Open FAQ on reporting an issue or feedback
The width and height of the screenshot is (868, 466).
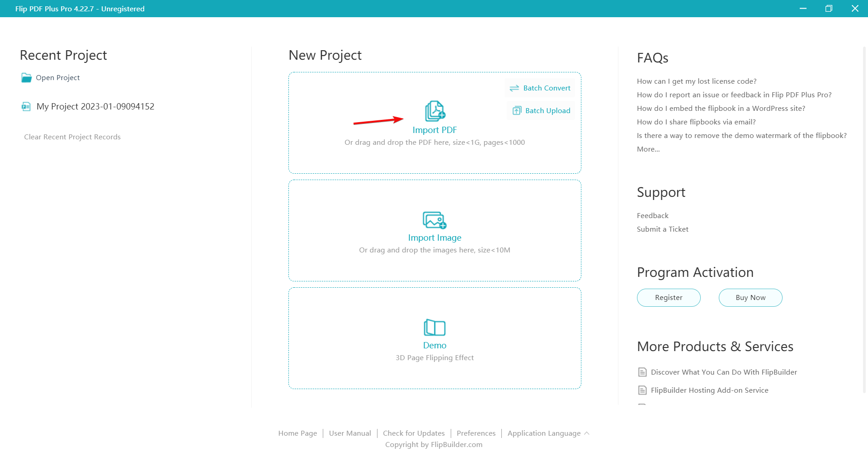(734, 95)
